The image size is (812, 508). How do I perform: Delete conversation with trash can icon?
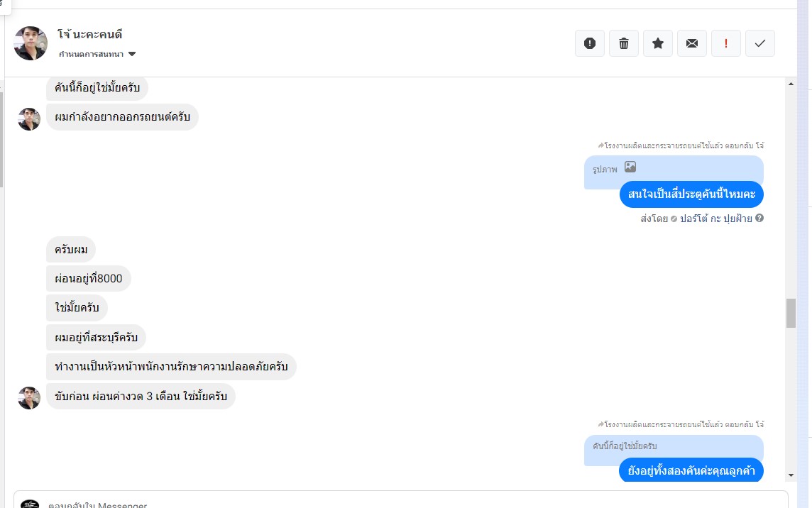pyautogui.click(x=624, y=43)
